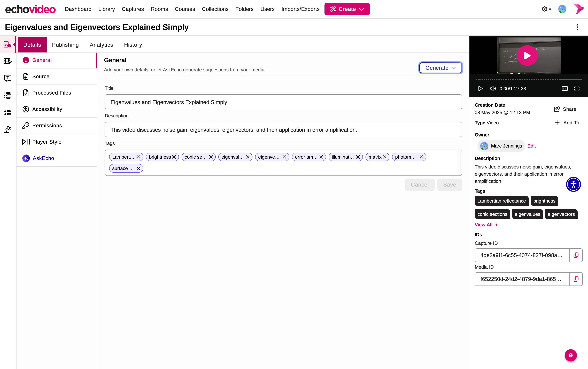Image resolution: width=588 pixels, height=369 pixels.
Task: Switch to the Analytics tab
Action: click(101, 45)
